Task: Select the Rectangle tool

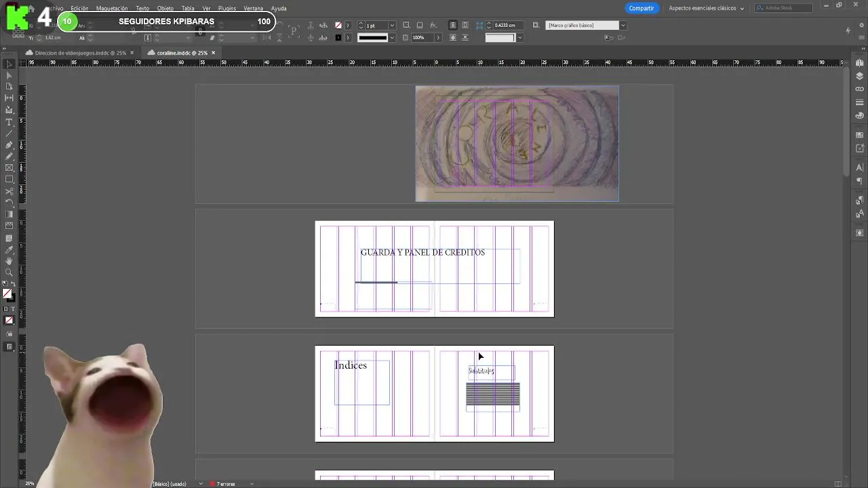Action: click(x=9, y=180)
